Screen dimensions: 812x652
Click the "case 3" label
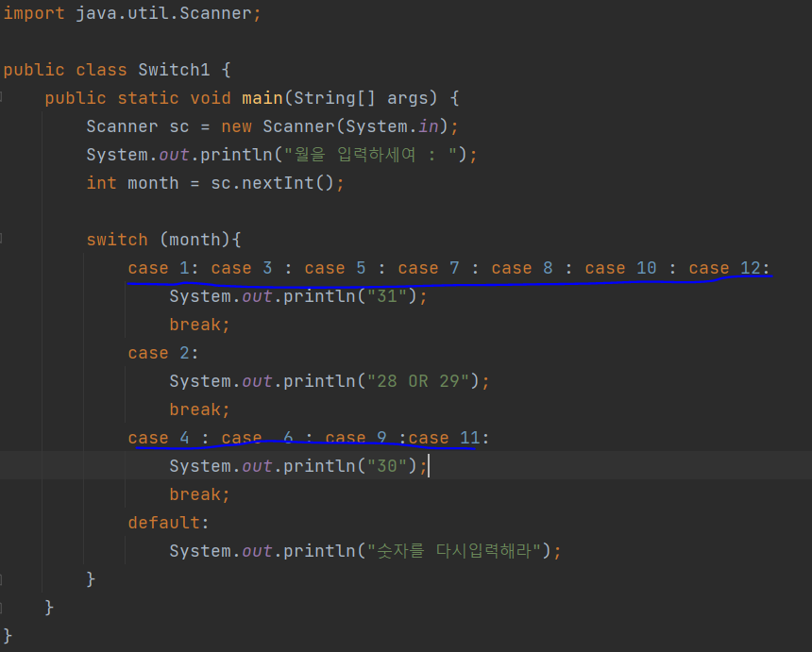pos(242,268)
